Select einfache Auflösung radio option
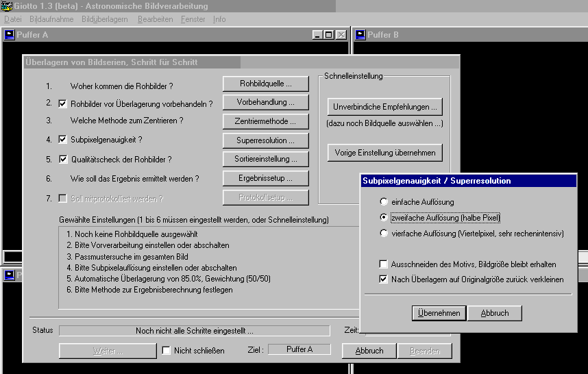The height and width of the screenshot is (374, 588). point(384,203)
